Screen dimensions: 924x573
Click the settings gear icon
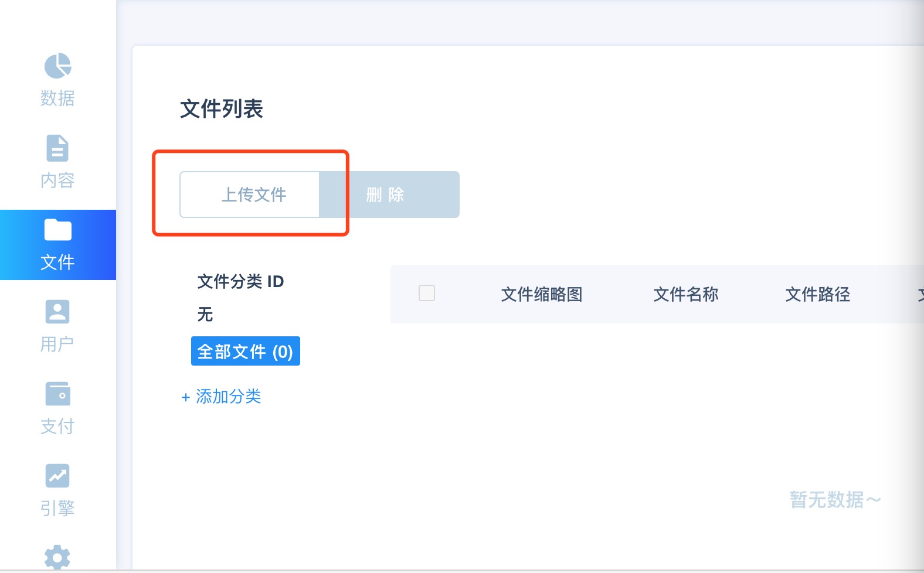57,557
